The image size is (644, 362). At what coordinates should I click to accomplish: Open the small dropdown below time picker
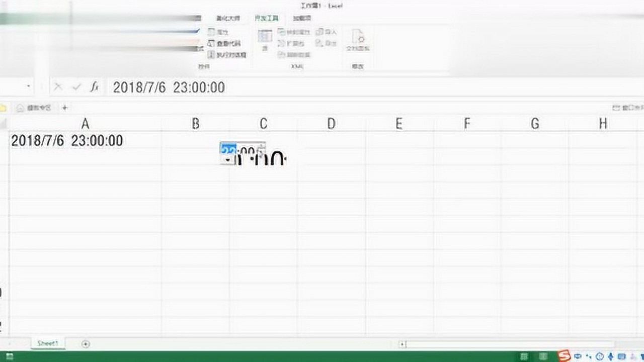point(228,160)
